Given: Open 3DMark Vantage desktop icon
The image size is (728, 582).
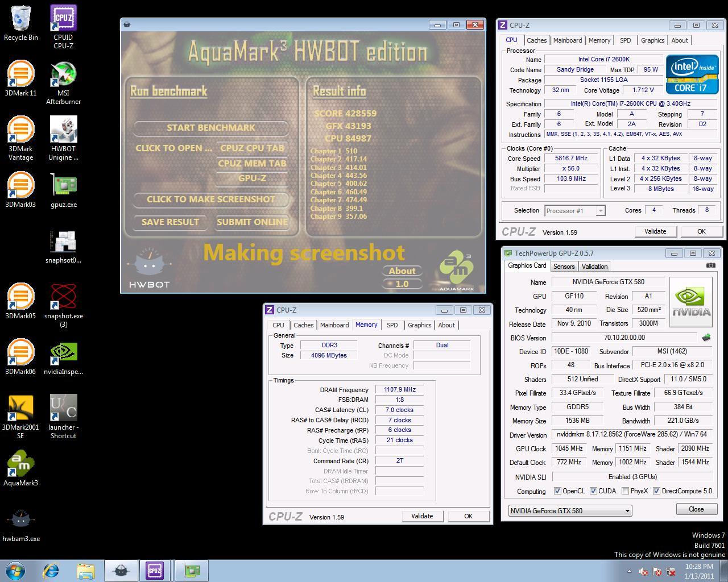Looking at the screenshot, I should tap(21, 139).
